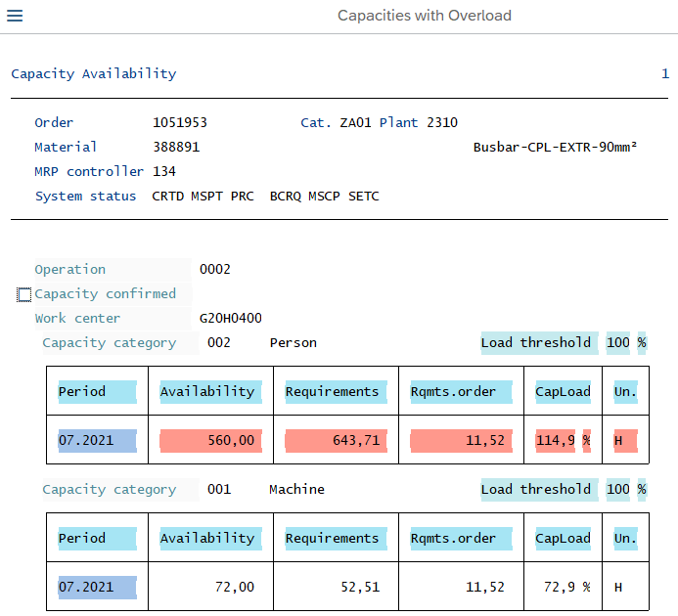Click the CapLoad value 114,9 %
The image size is (678, 616).
pos(563,441)
